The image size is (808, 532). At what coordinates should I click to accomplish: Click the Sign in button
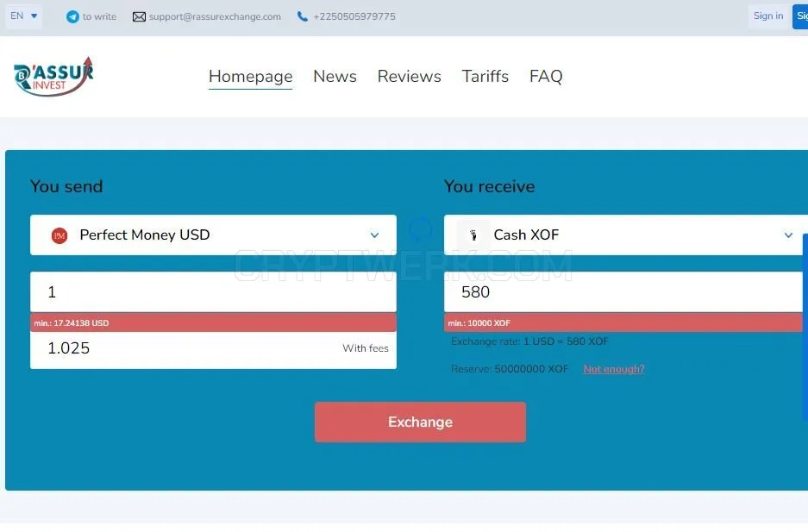767,16
